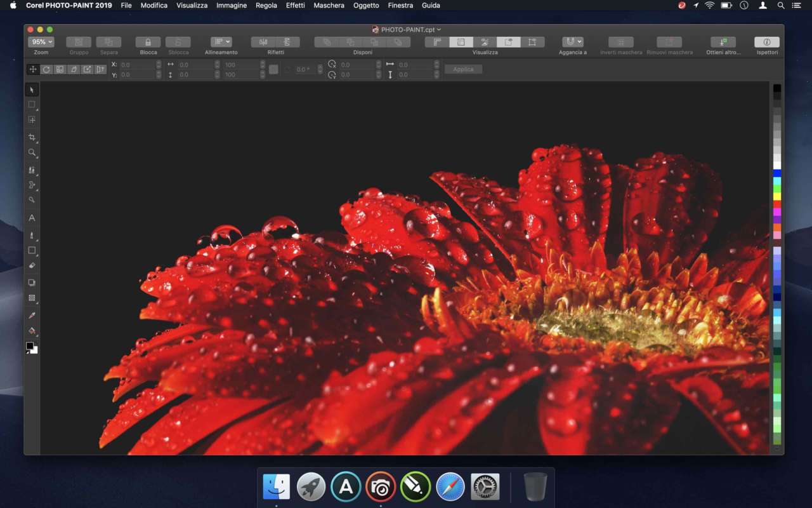Select the Zoom magnifier tool
Image resolution: width=812 pixels, height=508 pixels.
(32, 152)
